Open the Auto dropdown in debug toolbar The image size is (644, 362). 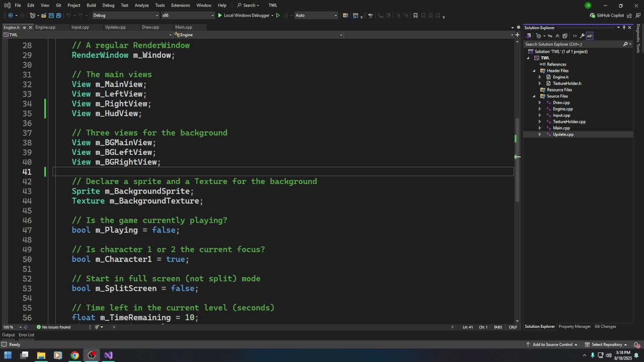click(316, 15)
